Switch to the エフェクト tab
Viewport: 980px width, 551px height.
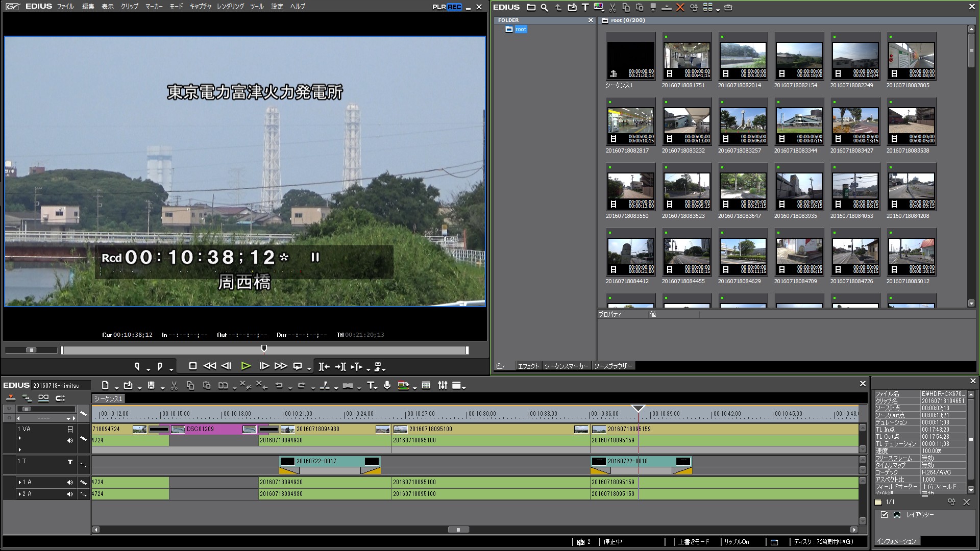coord(528,366)
